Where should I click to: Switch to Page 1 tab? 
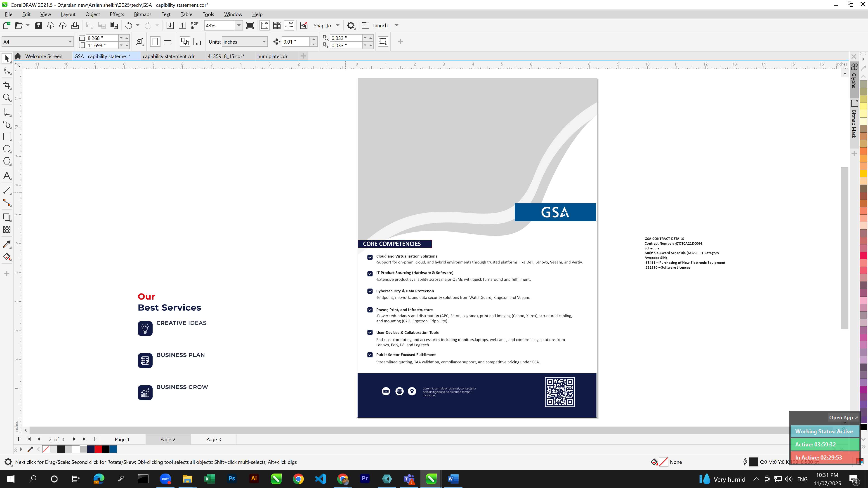(122, 439)
